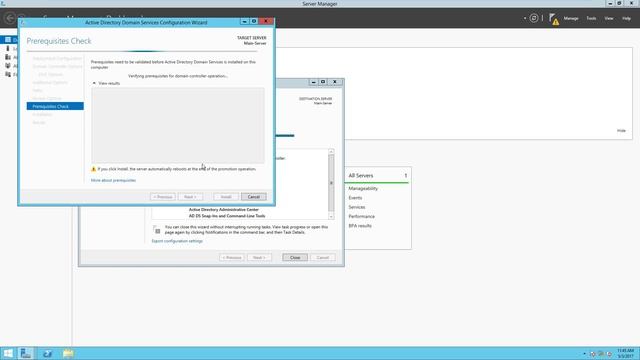Click Performance in All Servers tile

pos(361,216)
